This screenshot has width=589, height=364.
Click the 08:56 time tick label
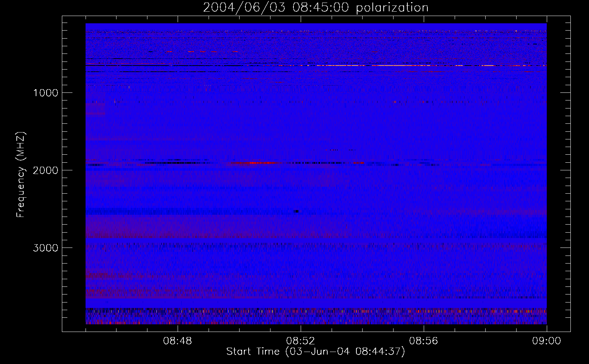(x=423, y=341)
